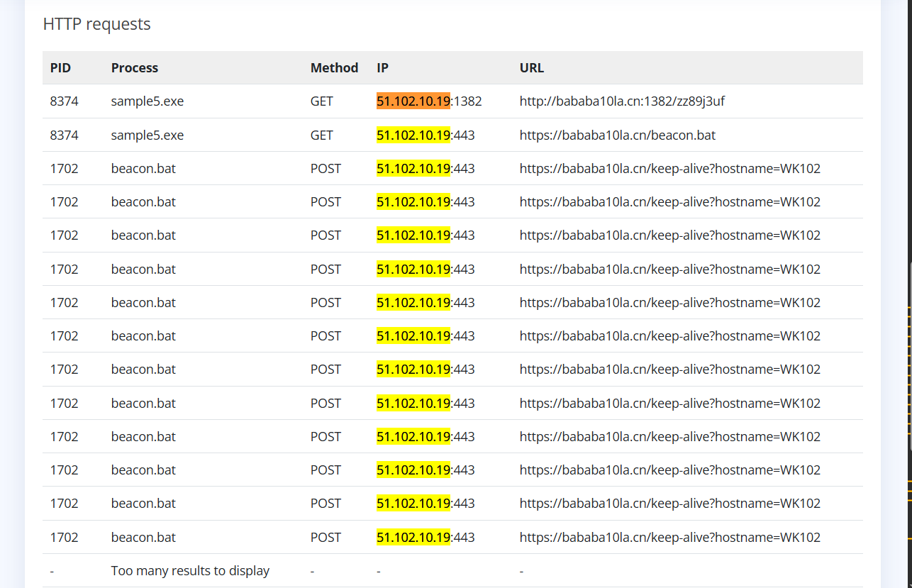Click the first keep-alive?hostname=WK102 URL
Screen dimensions: 912x588
[x=669, y=169]
